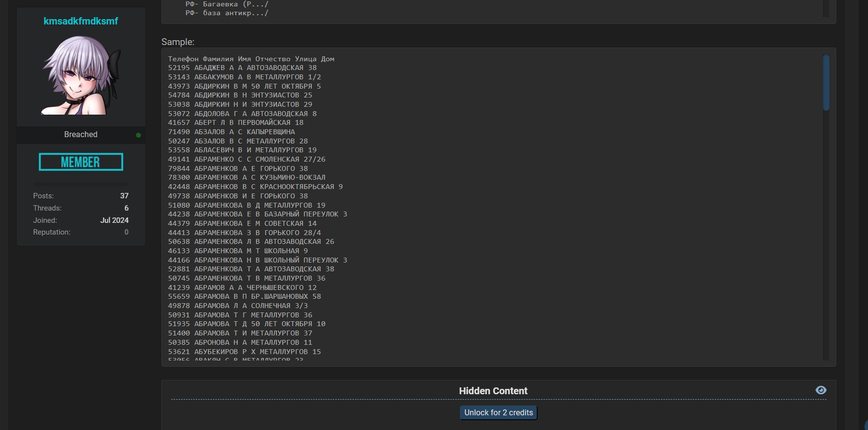Click the Jul 2024 joined date
This screenshot has height=430, width=868.
(x=114, y=220)
